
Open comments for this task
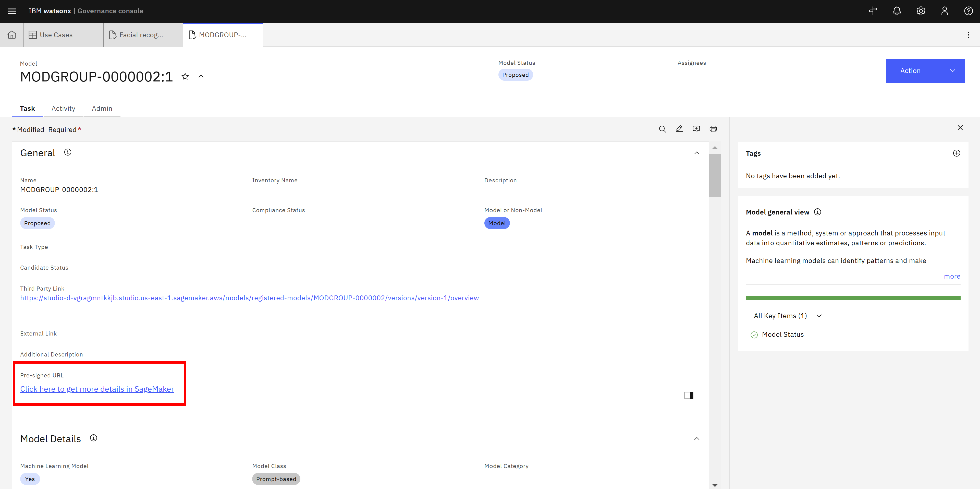pos(696,129)
